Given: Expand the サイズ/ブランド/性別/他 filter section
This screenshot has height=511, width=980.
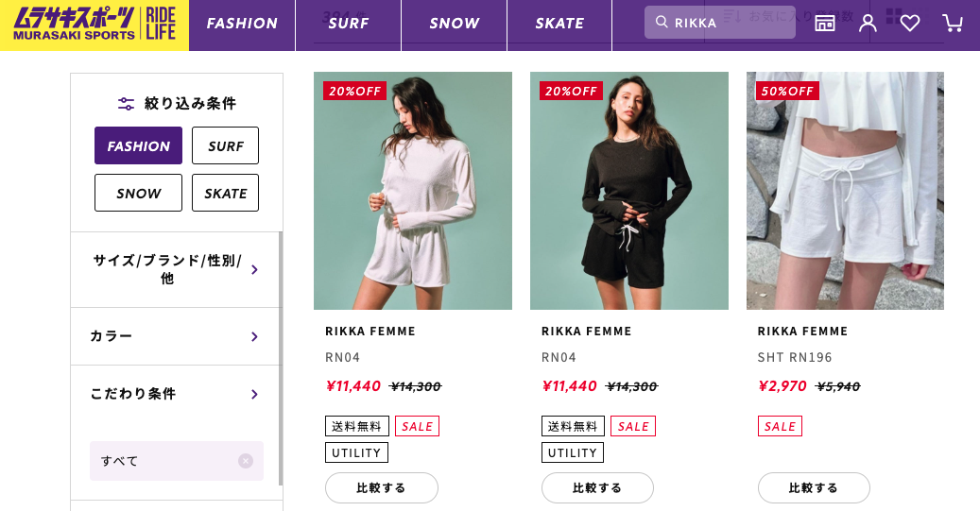Looking at the screenshot, I should [176, 269].
